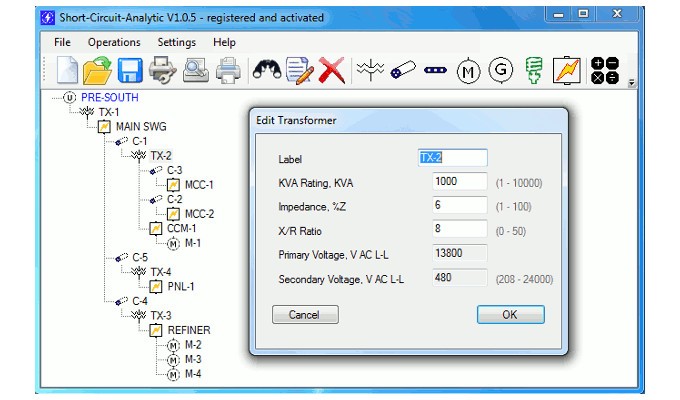680x400 pixels.
Task: Open print preview magnifier icon
Action: coord(196,70)
